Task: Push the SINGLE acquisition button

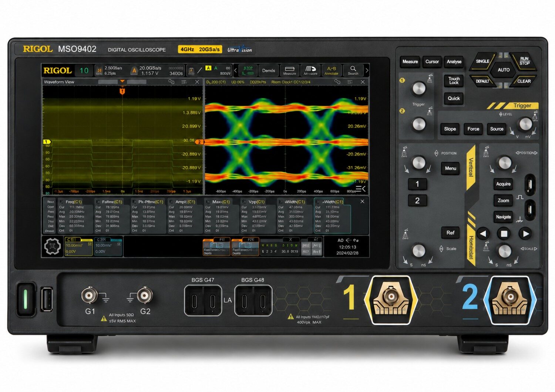Action: (x=482, y=61)
